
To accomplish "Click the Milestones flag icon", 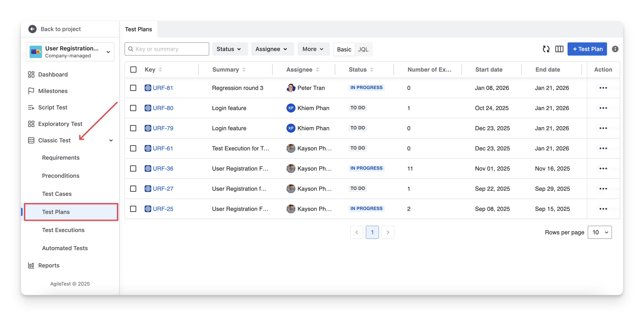I will pos(31,91).
